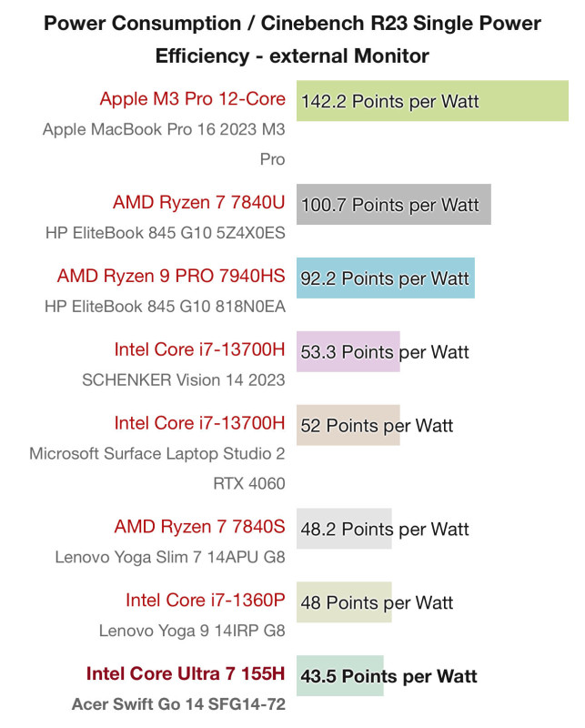The width and height of the screenshot is (585, 728).
Task: Select the pale green 48 Points bar
Action: pyautogui.click(x=344, y=602)
